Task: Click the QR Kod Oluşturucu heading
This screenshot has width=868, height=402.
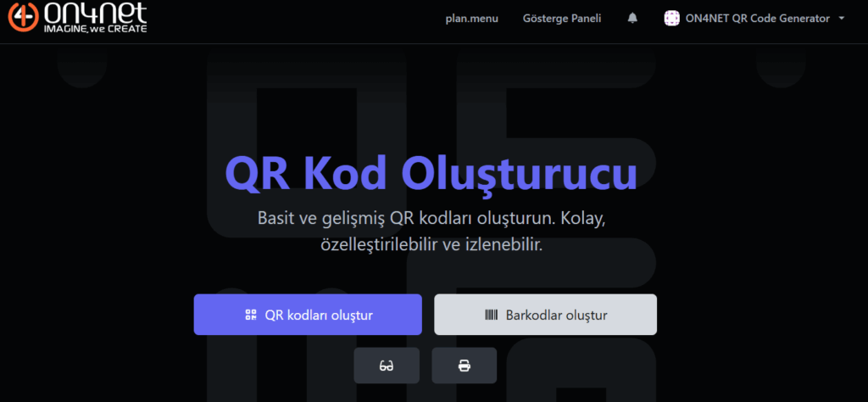Action: coord(431,175)
